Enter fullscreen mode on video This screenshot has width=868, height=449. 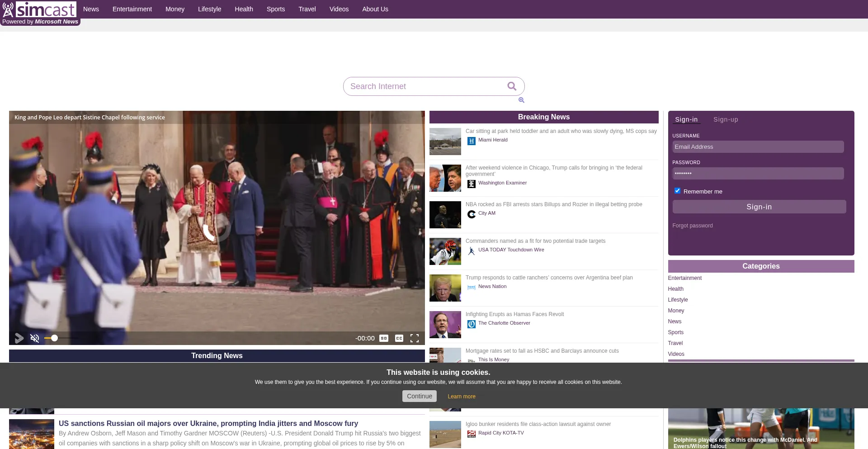[414, 338]
